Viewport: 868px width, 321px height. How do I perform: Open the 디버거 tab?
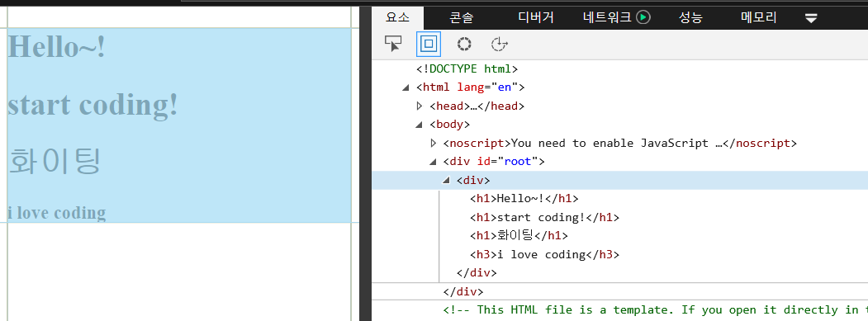[535, 17]
